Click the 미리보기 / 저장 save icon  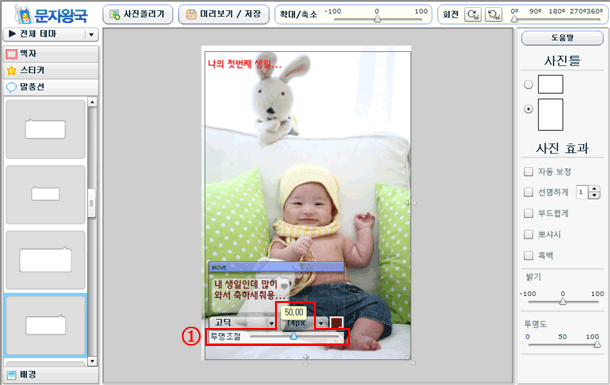pos(191,14)
